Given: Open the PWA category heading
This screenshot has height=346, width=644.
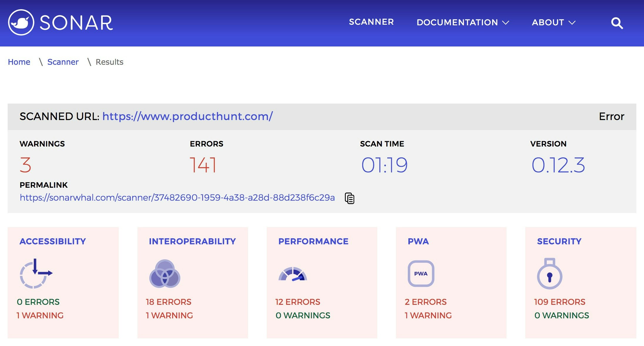Looking at the screenshot, I should [418, 241].
